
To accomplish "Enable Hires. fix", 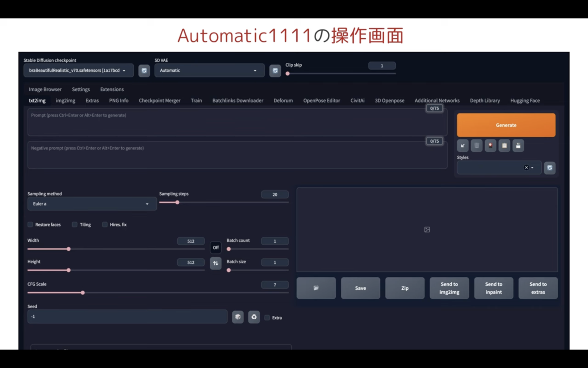I will (105, 224).
